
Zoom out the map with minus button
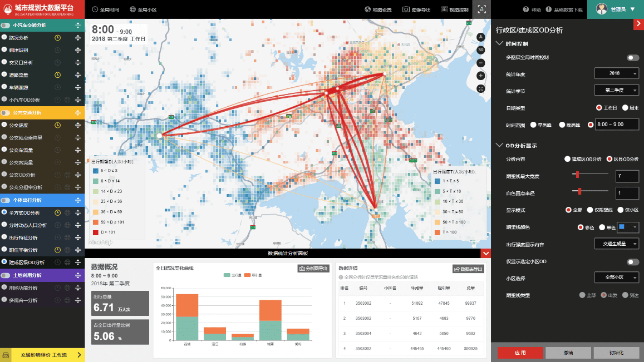pyautogui.click(x=481, y=63)
